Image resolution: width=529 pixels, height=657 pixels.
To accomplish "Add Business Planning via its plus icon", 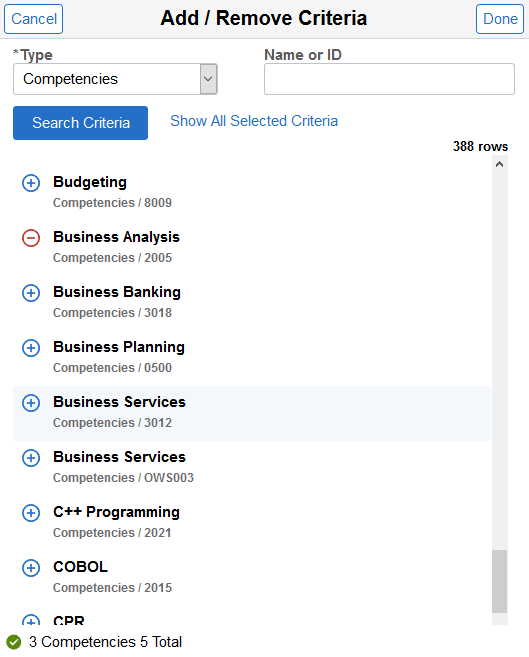I will pyautogui.click(x=31, y=348).
